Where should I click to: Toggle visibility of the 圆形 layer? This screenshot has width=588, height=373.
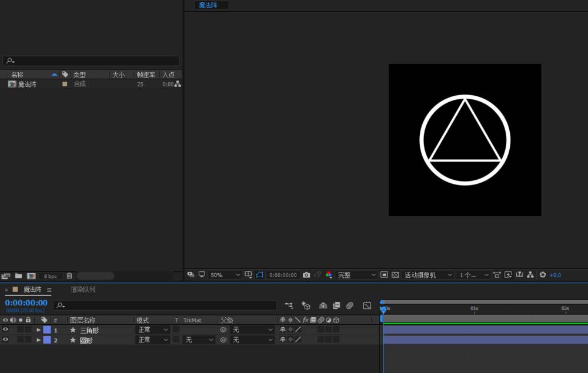(5, 340)
